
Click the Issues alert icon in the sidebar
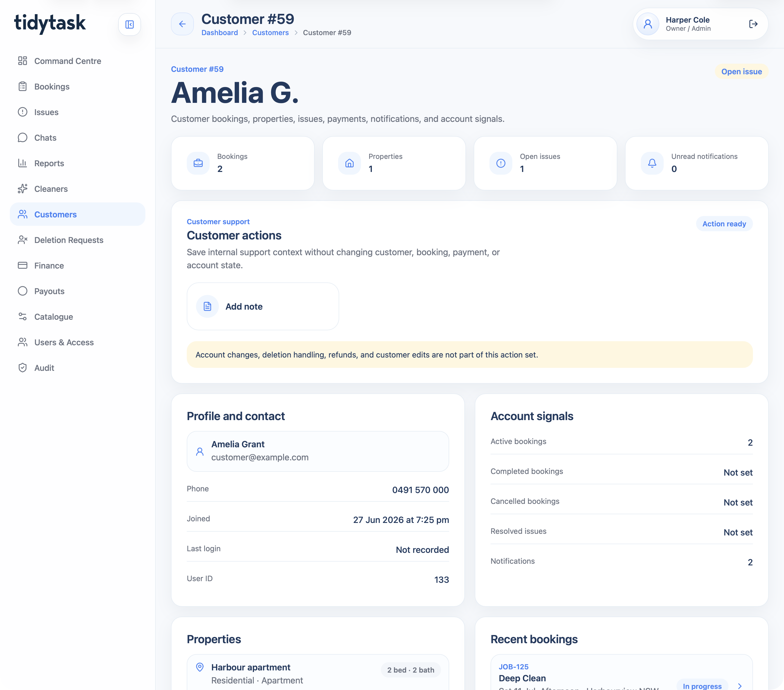click(23, 112)
